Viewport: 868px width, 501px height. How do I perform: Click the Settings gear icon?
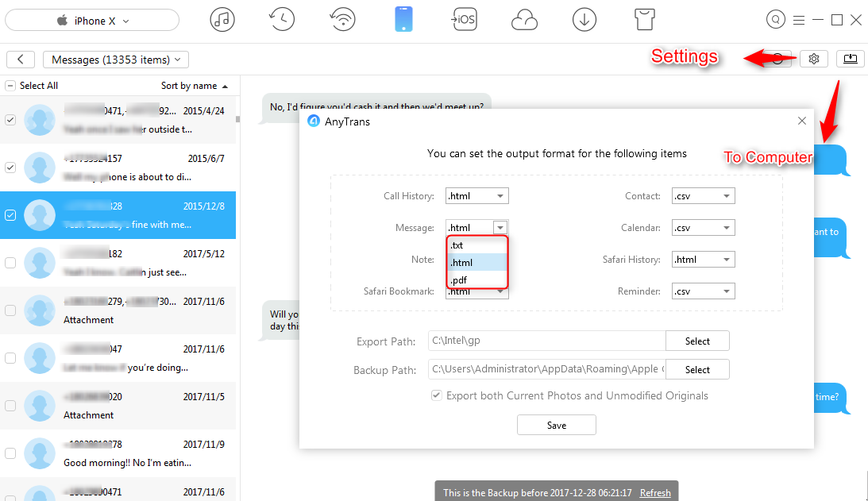[814, 59]
